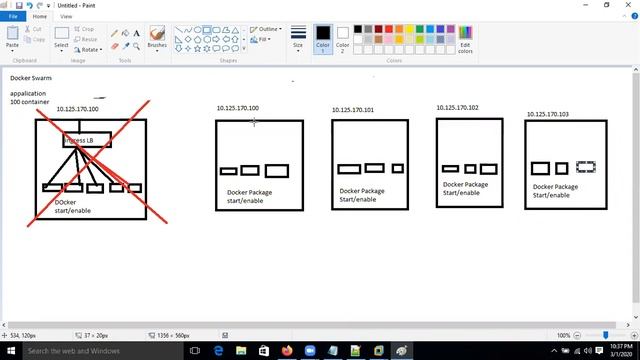The image size is (640, 360).
Task: Activate Color 2 background selector
Action: [x=342, y=39]
